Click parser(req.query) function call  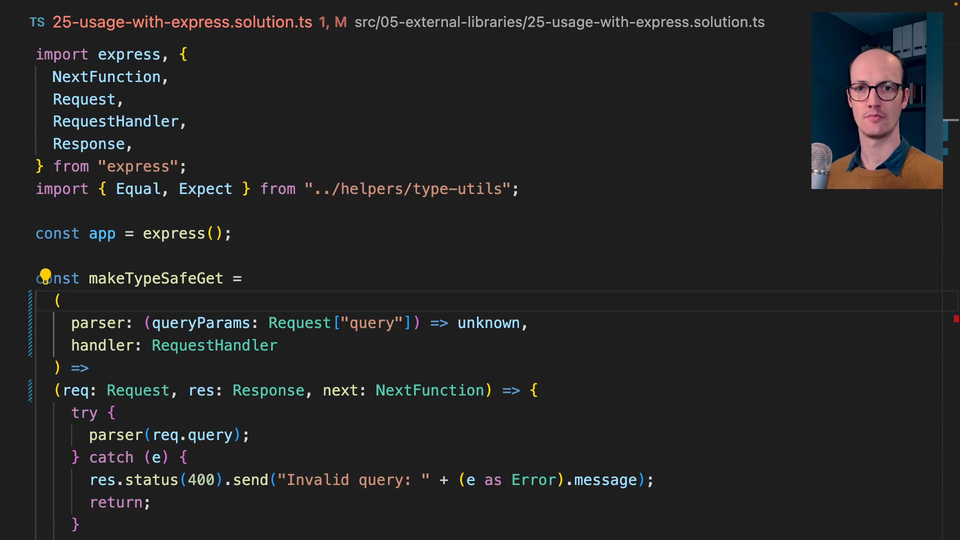pyautogui.click(x=167, y=434)
